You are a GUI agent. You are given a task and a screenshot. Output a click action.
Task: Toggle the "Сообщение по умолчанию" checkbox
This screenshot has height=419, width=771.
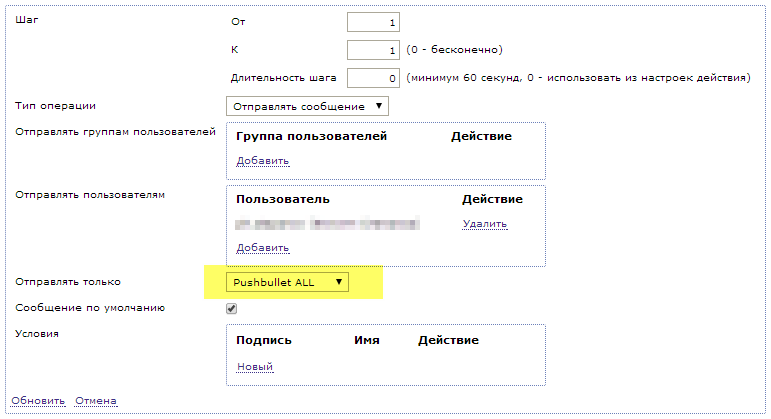[232, 309]
